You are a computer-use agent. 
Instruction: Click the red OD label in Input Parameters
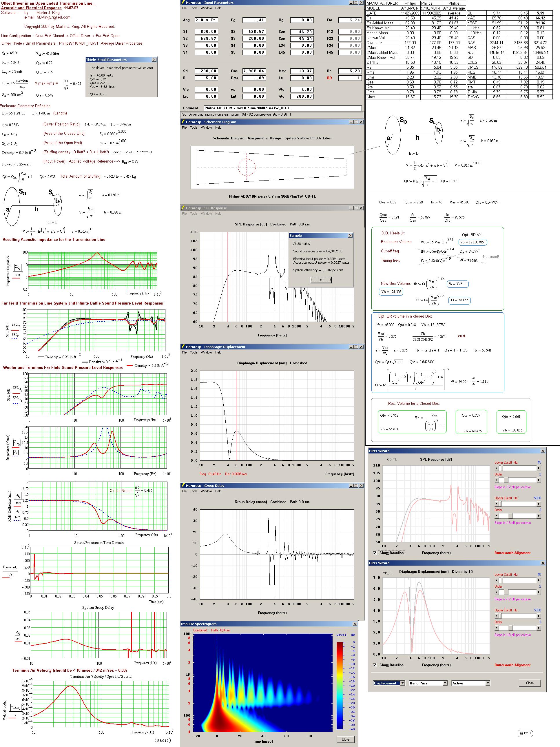tap(329, 78)
